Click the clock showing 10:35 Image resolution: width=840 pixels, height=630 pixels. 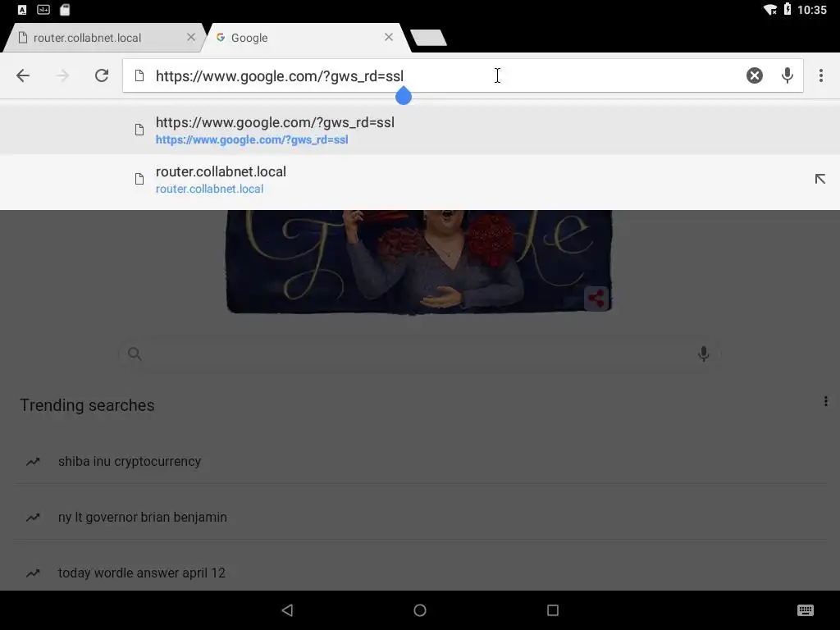coord(811,10)
